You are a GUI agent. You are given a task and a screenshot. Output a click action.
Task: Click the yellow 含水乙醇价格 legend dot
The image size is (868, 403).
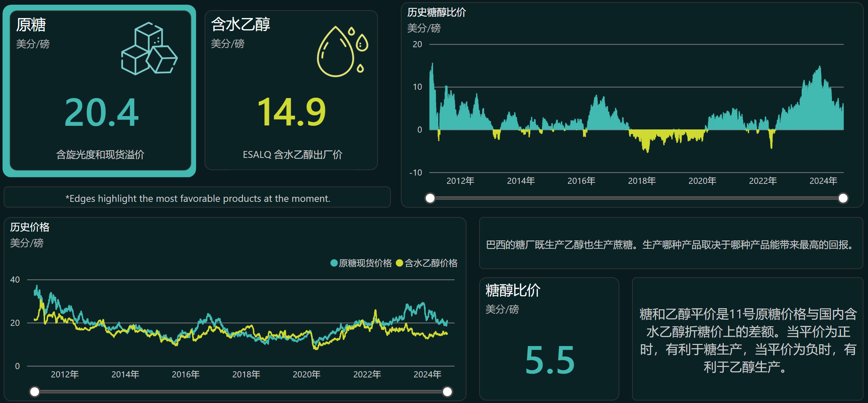[399, 263]
